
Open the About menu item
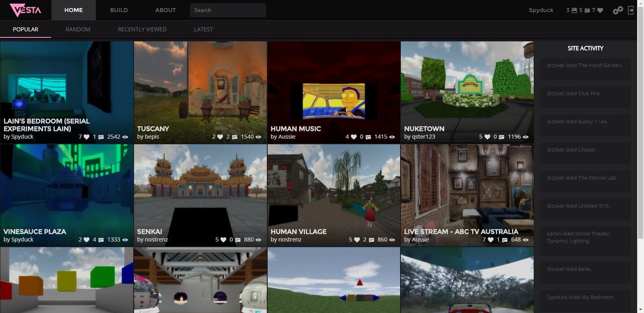[165, 10]
